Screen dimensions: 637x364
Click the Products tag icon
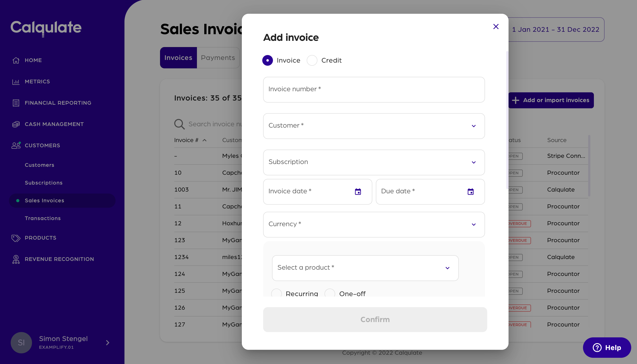point(16,238)
